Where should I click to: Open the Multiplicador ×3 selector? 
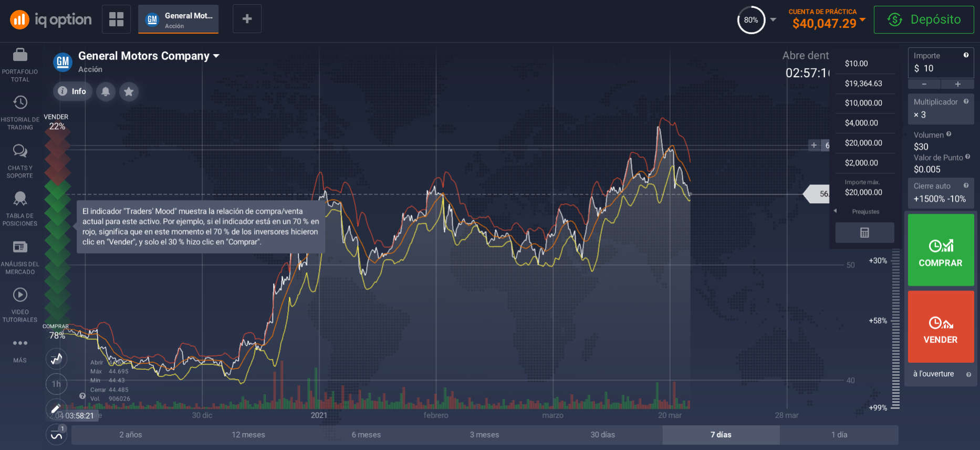(x=941, y=109)
